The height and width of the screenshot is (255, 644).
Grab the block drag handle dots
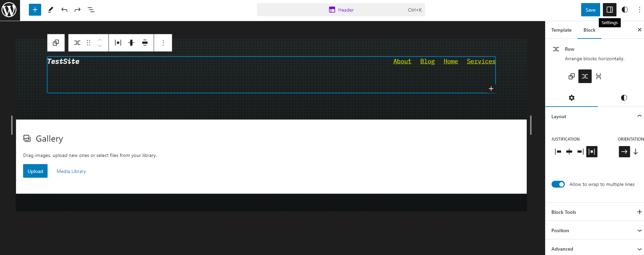click(89, 43)
